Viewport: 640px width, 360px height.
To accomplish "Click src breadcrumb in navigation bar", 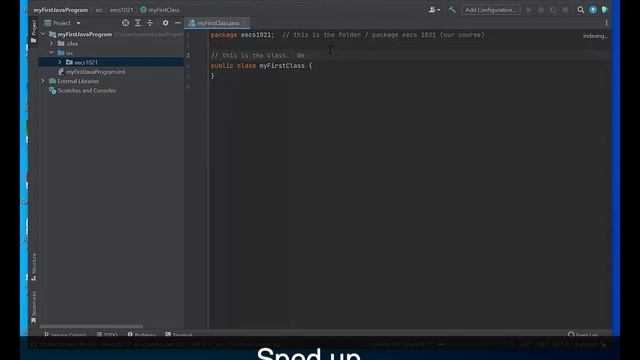I will (x=99, y=10).
